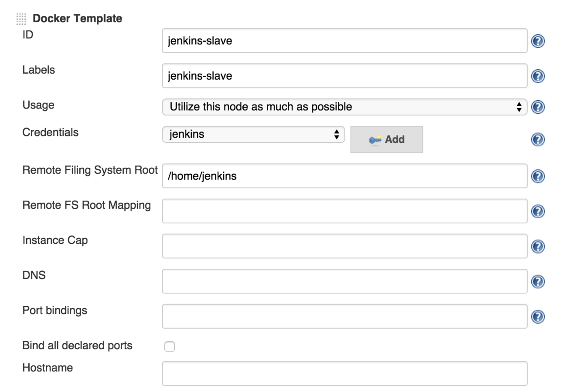This screenshot has width=562, height=392.
Task: Open help for Port bindings
Action: click(x=538, y=317)
